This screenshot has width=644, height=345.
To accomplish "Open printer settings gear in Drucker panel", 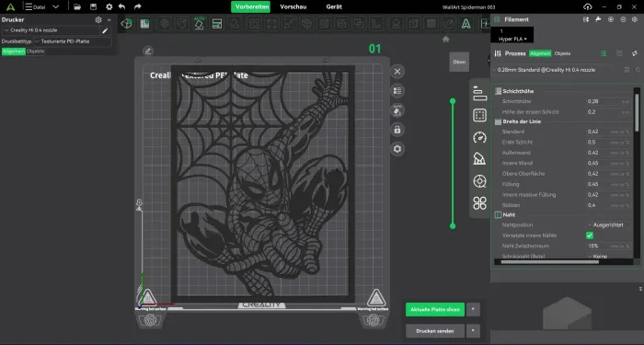I will 98,19.
